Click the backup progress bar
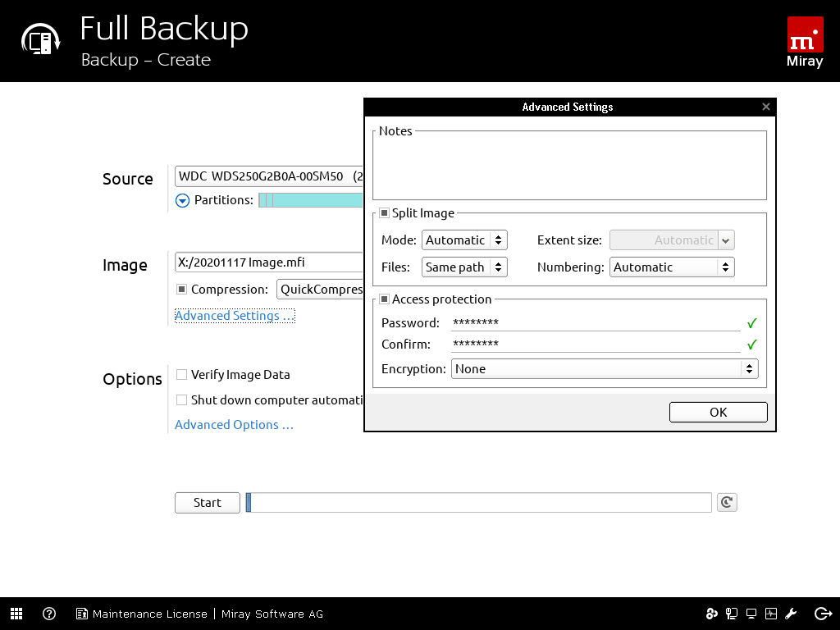 pos(479,502)
